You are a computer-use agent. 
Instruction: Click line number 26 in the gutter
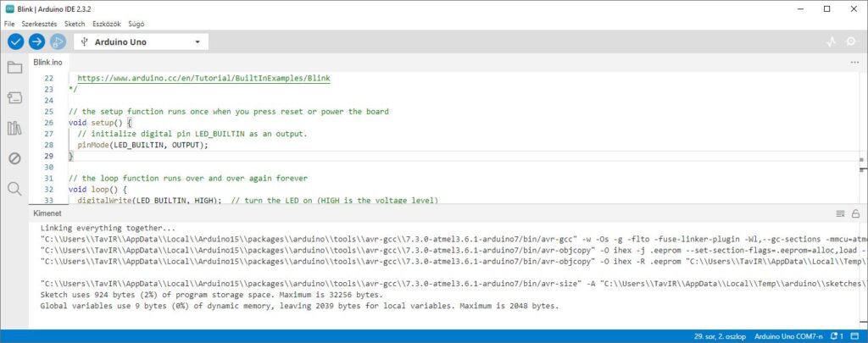[48, 123]
